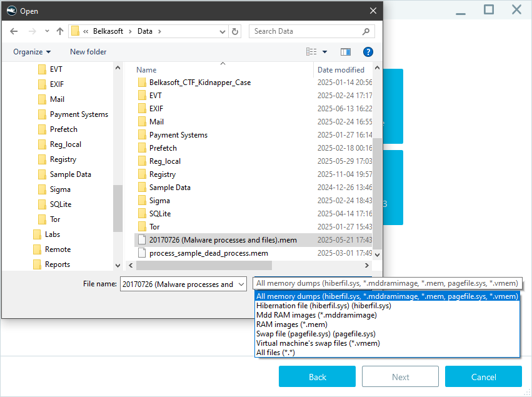Image resolution: width=532 pixels, height=397 pixels.
Task: Open the File name dropdown arrow
Action: tap(241, 284)
